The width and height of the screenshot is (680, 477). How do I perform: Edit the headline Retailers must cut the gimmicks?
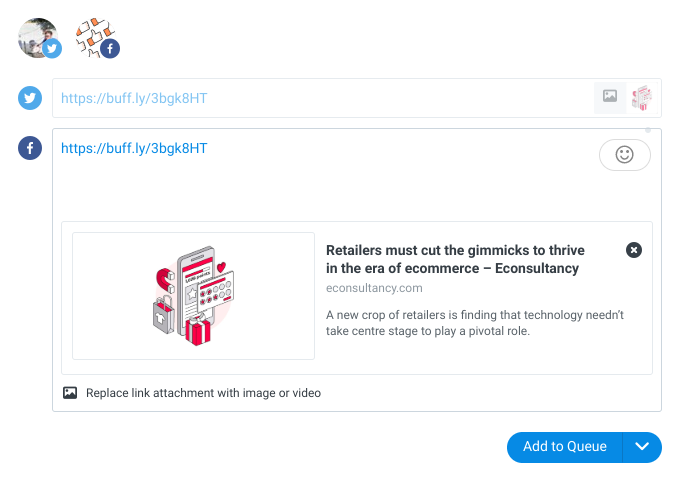455,259
